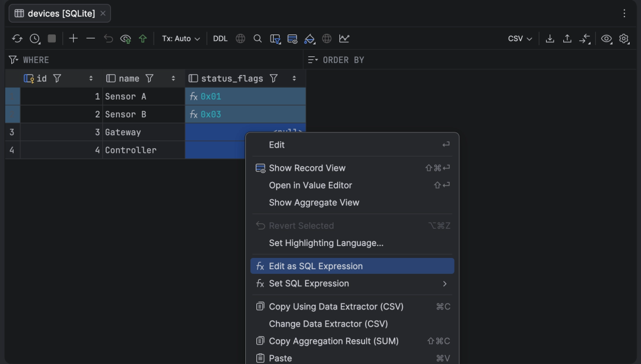Viewport: 641px width, 364px height.
Task: Open the chart view icon in toolbar
Action: coord(344,39)
